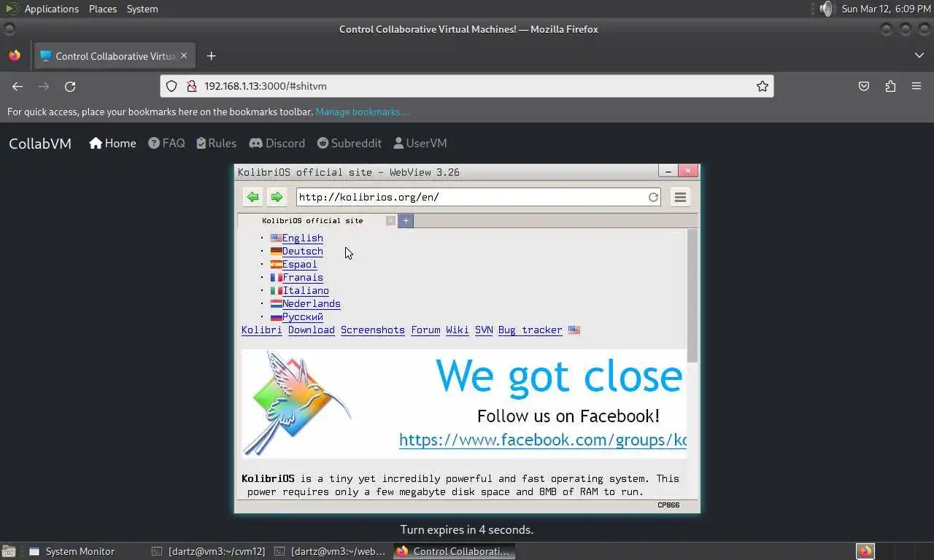
Task: Open Wiki link
Action: [458, 330]
